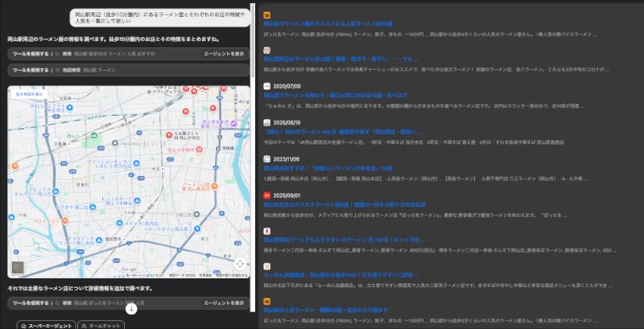Click the reply text それでは主要なラーメン店について
The image size is (644, 329).
pyautogui.click(x=80, y=289)
